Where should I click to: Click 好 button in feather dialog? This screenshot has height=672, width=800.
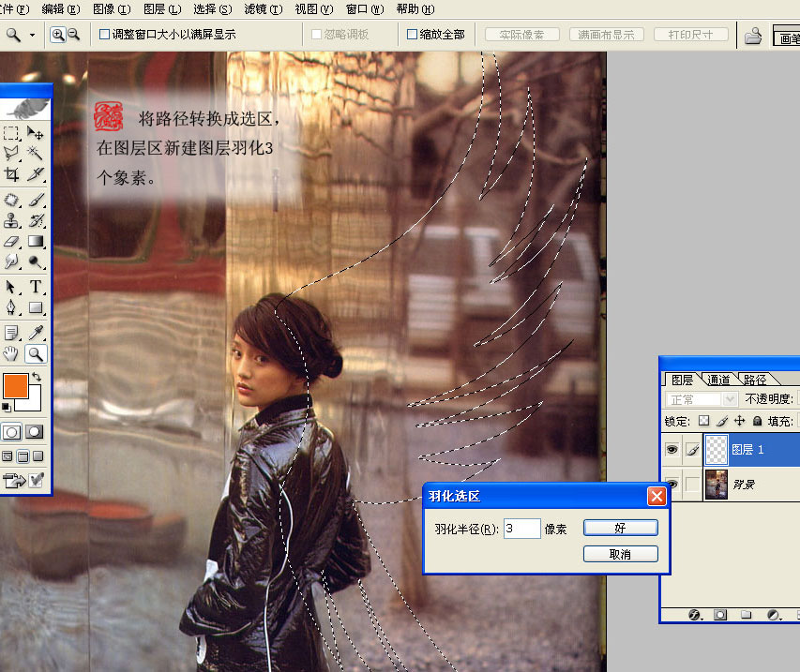pyautogui.click(x=621, y=528)
